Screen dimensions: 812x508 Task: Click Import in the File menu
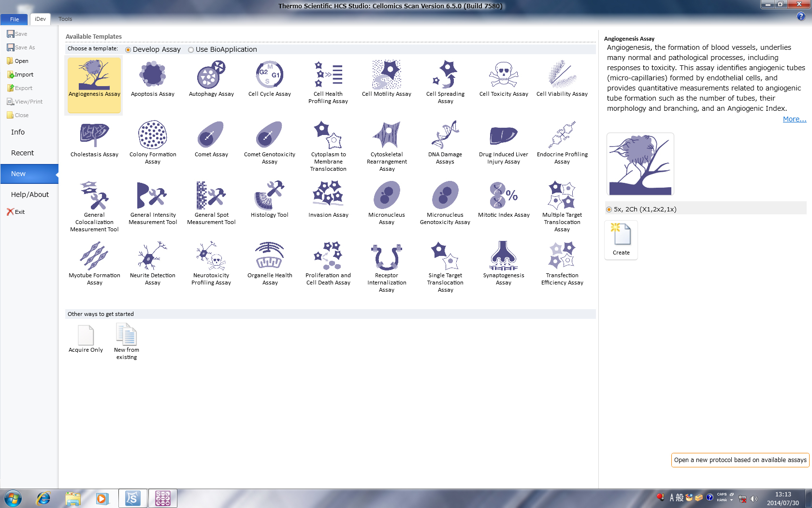coord(20,75)
